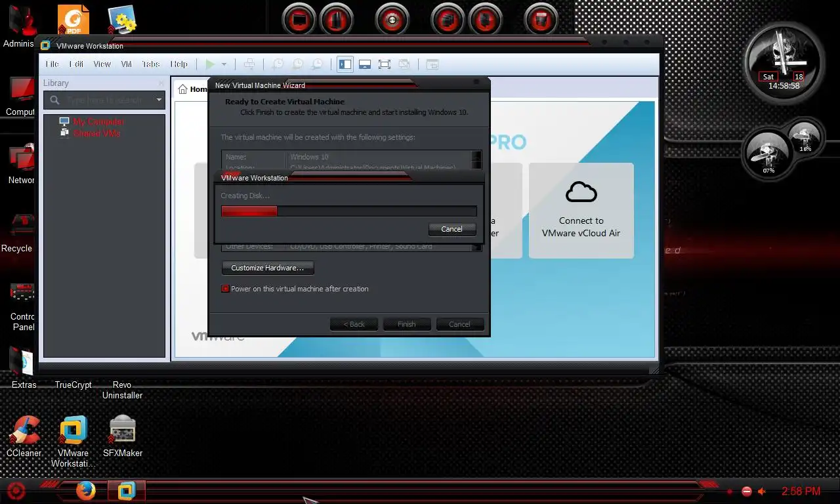Click the cloud icon on vCloud Air tile
This screenshot has height=504, width=840.
coord(581,192)
